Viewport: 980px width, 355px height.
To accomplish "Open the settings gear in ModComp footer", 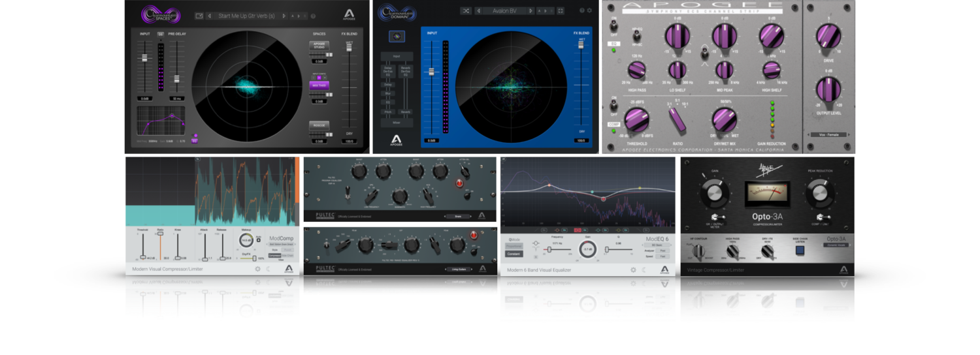I will 258,269.
